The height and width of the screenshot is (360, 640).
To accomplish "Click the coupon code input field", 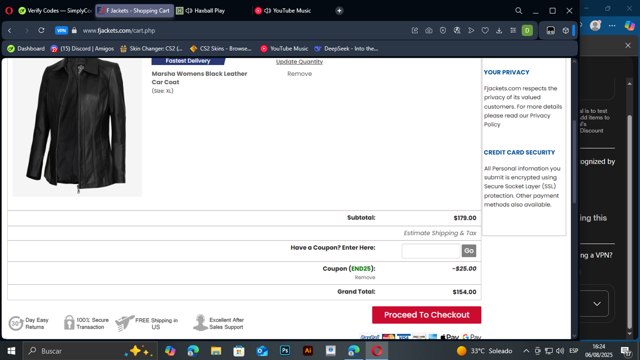I will coord(431,251).
